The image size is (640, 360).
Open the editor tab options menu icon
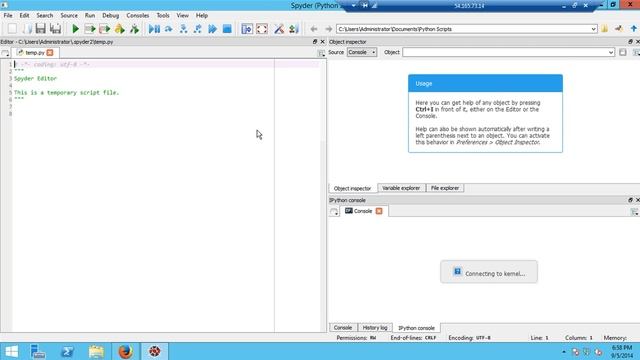(321, 53)
